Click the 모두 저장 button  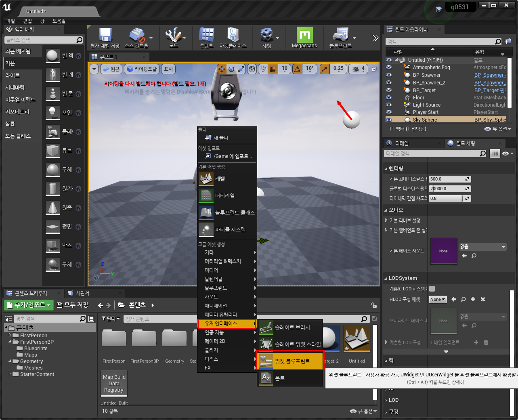[73, 305]
